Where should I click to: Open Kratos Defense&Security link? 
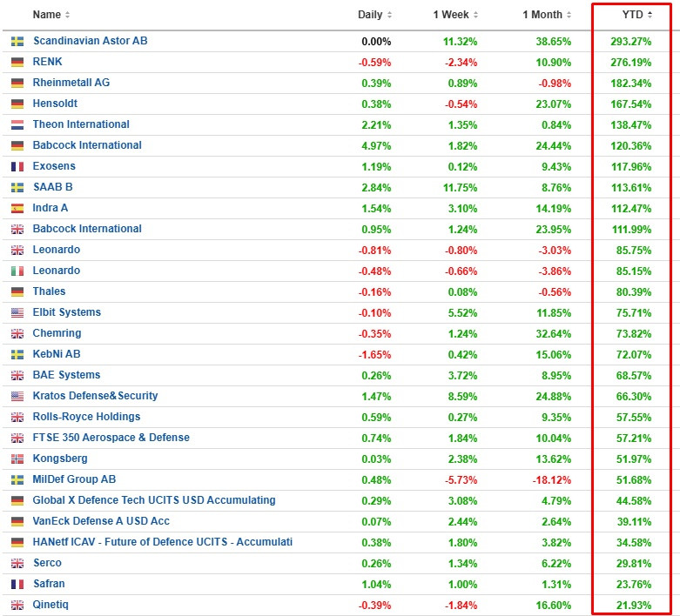pos(96,395)
